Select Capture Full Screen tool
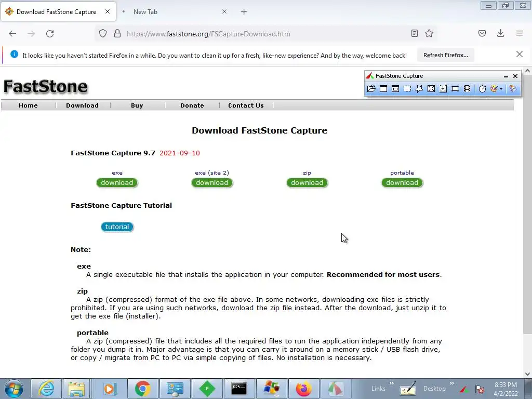The height and width of the screenshot is (399, 532). (431, 88)
